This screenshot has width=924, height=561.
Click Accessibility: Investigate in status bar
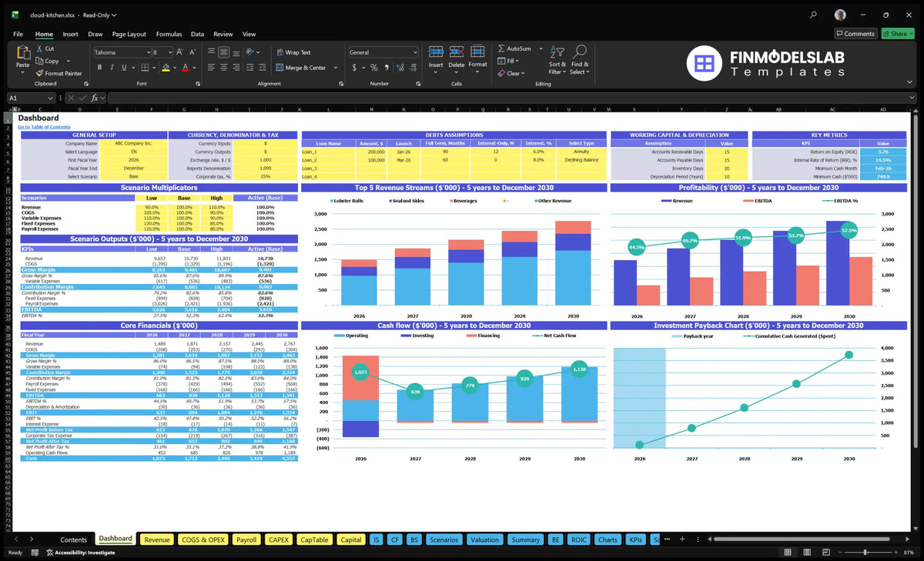click(x=80, y=553)
